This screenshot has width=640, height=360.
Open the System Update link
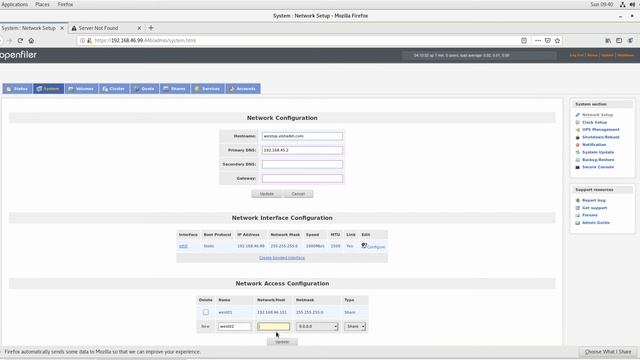[x=598, y=152]
